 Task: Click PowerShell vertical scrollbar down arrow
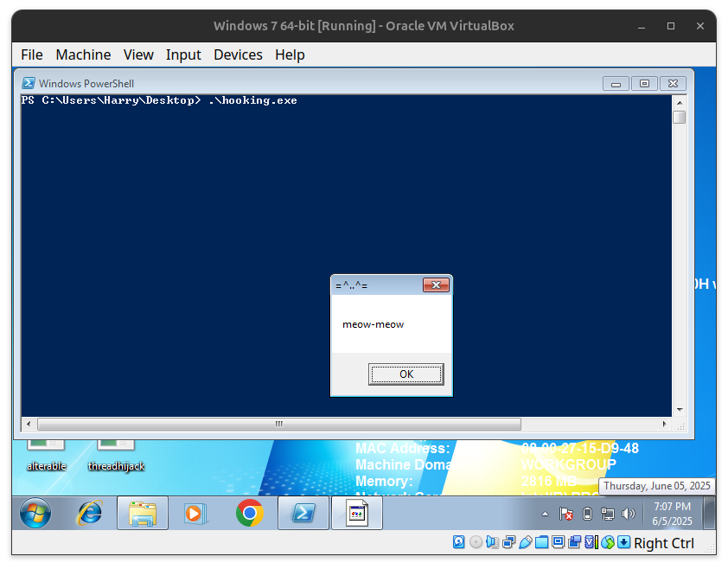point(680,410)
